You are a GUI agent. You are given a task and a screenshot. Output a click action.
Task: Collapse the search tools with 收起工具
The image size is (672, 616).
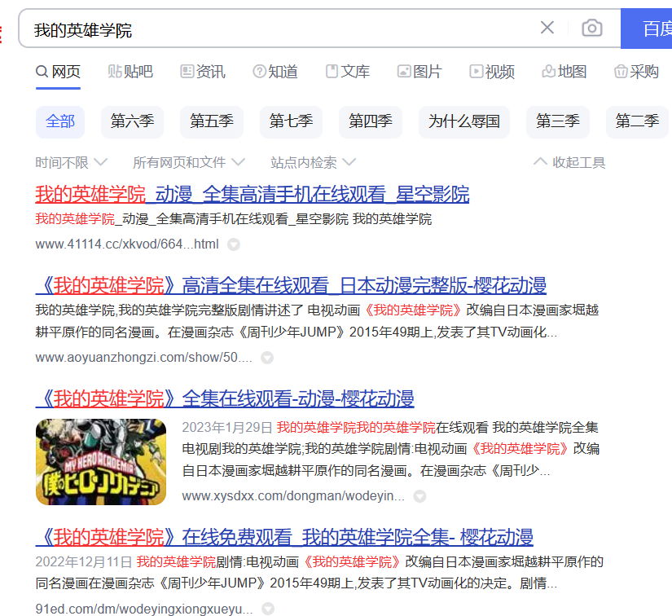569,163
